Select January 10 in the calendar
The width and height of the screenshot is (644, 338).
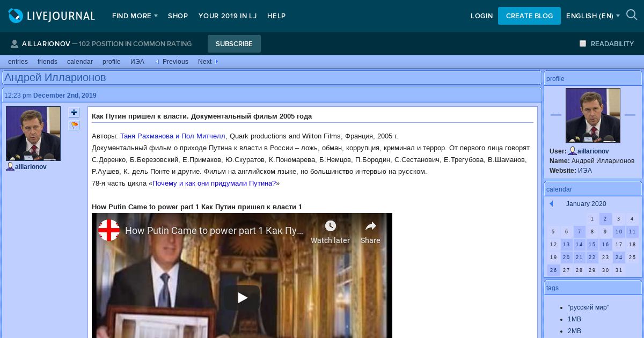[x=619, y=232]
